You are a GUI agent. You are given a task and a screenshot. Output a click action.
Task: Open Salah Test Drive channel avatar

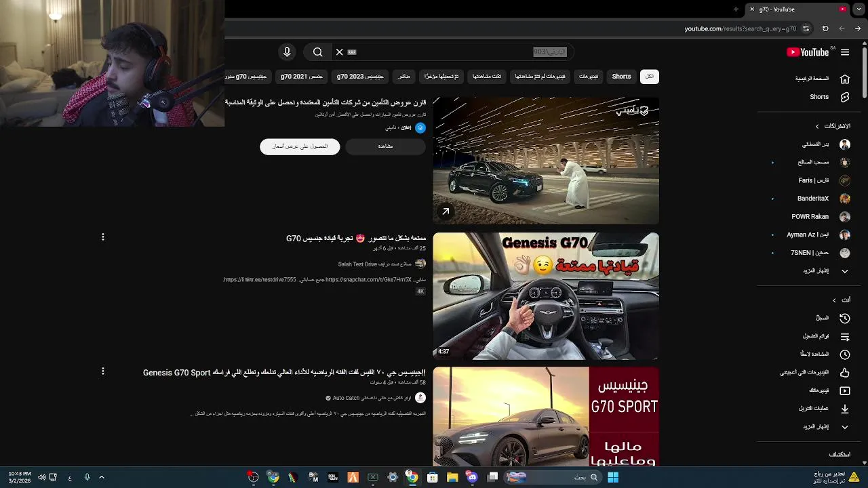pyautogui.click(x=420, y=264)
